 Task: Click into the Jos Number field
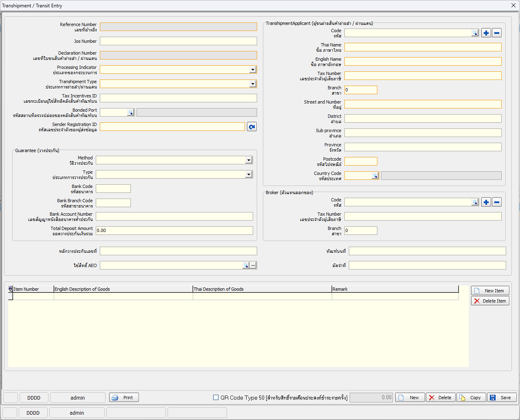click(178, 41)
